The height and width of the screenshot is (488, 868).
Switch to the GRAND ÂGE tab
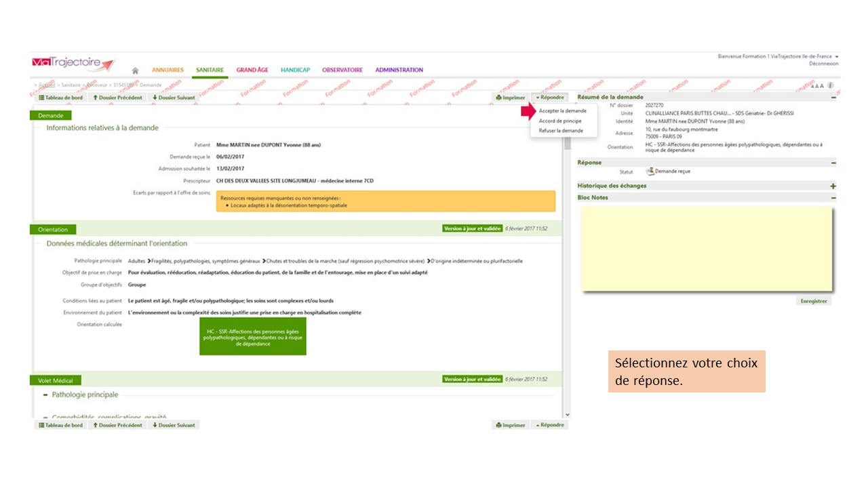click(x=252, y=70)
